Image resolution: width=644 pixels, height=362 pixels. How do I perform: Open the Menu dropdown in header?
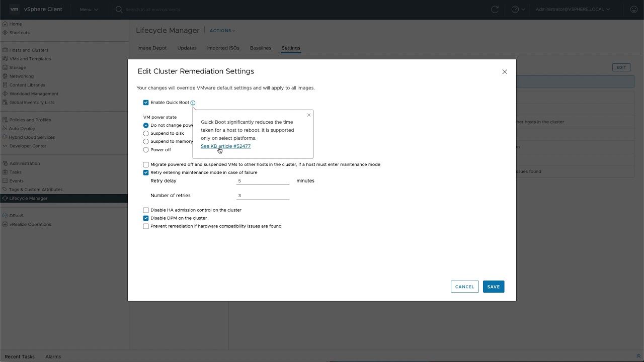tap(89, 10)
